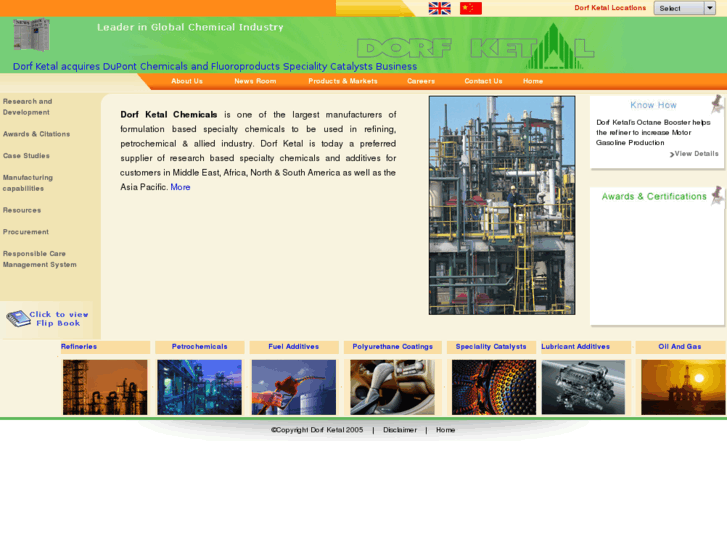
Task: Open the Contact Us menu
Action: 483,81
